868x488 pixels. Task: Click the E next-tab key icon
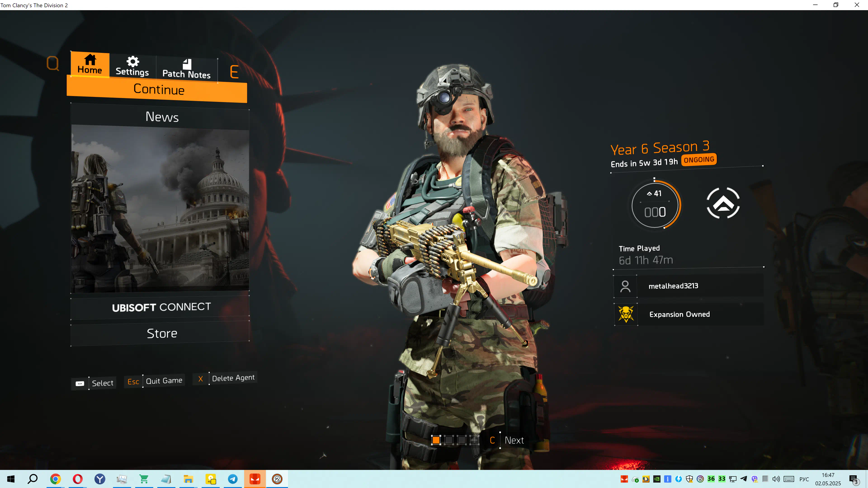click(x=234, y=72)
